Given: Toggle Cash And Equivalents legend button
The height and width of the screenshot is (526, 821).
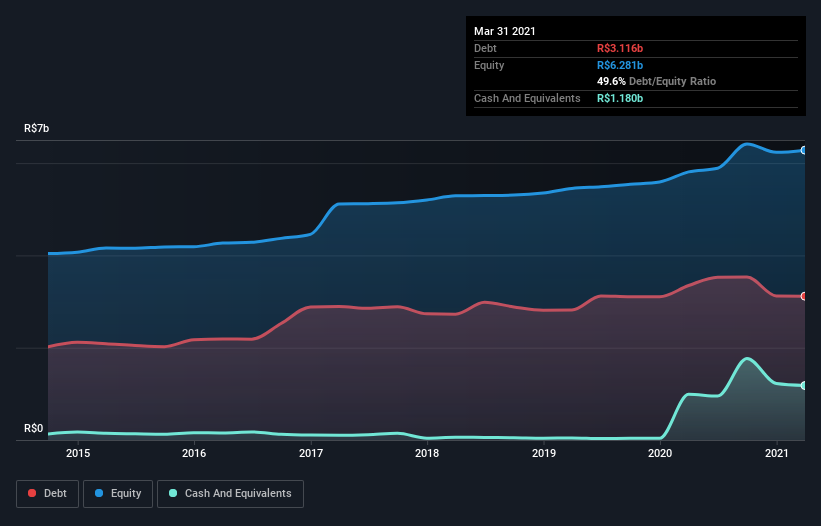Looking at the screenshot, I should [230, 494].
